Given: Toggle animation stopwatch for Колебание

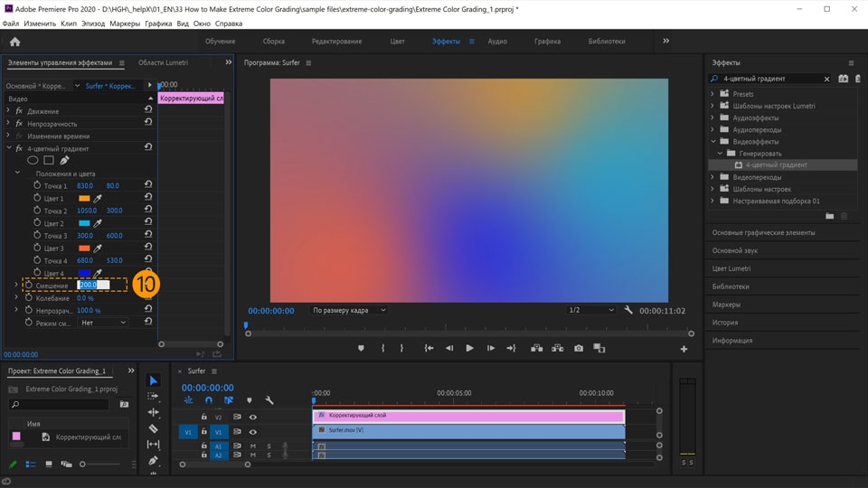Looking at the screenshot, I should pyautogui.click(x=29, y=297).
